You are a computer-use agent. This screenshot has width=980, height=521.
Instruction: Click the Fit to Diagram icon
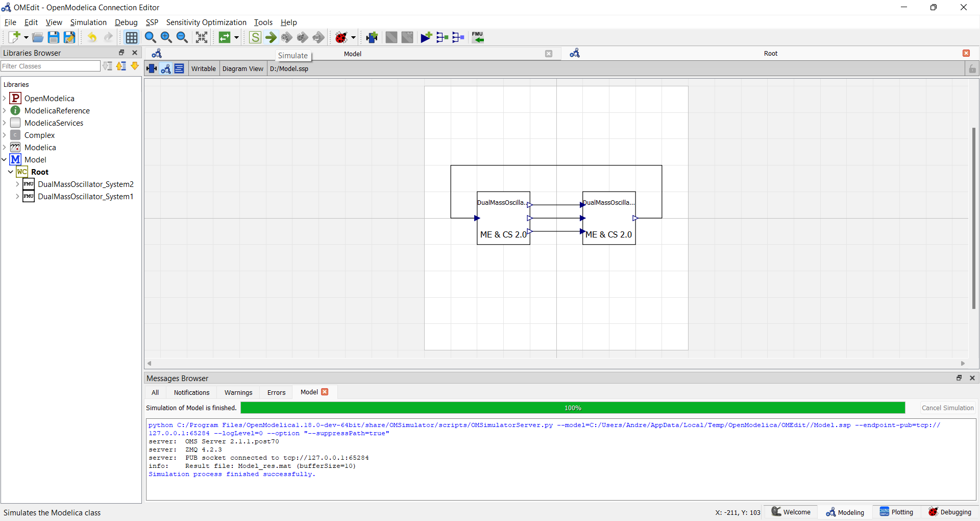(x=202, y=37)
